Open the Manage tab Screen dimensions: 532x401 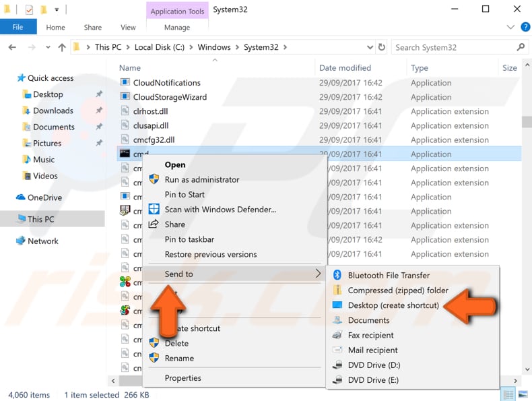[x=177, y=28]
